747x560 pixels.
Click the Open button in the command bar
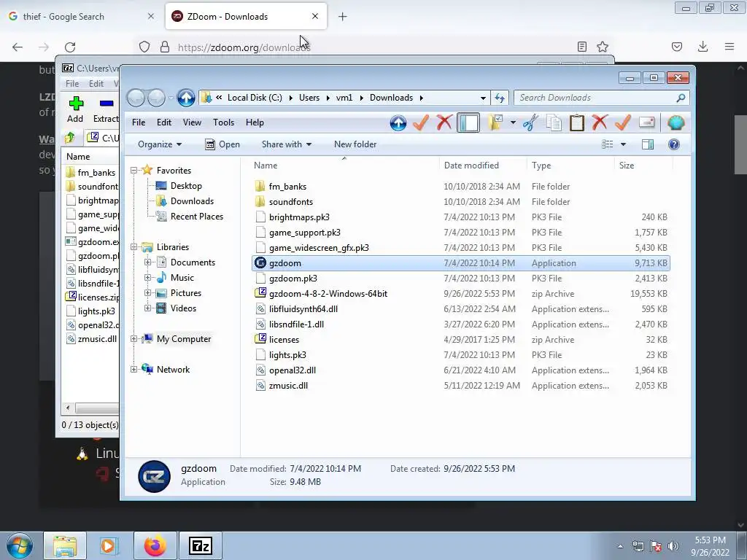tap(222, 144)
